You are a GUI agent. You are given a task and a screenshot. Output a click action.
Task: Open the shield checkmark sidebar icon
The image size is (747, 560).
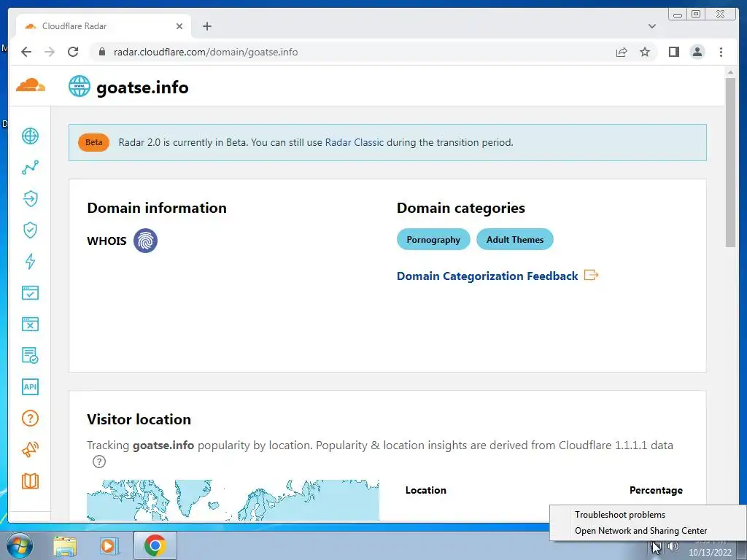coord(30,230)
